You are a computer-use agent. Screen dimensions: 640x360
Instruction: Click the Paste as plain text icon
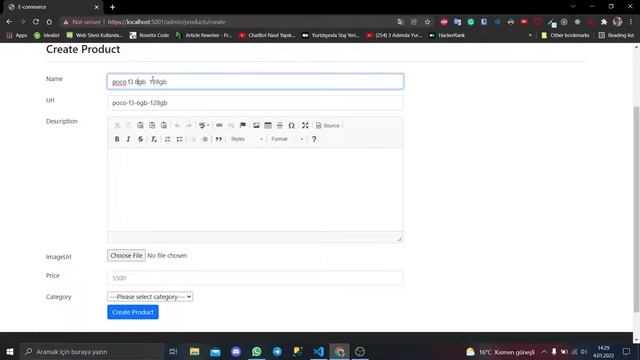[152, 125]
